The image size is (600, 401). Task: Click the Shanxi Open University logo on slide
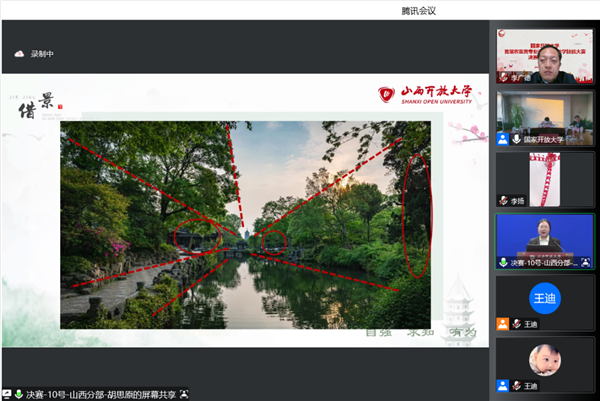(x=427, y=96)
